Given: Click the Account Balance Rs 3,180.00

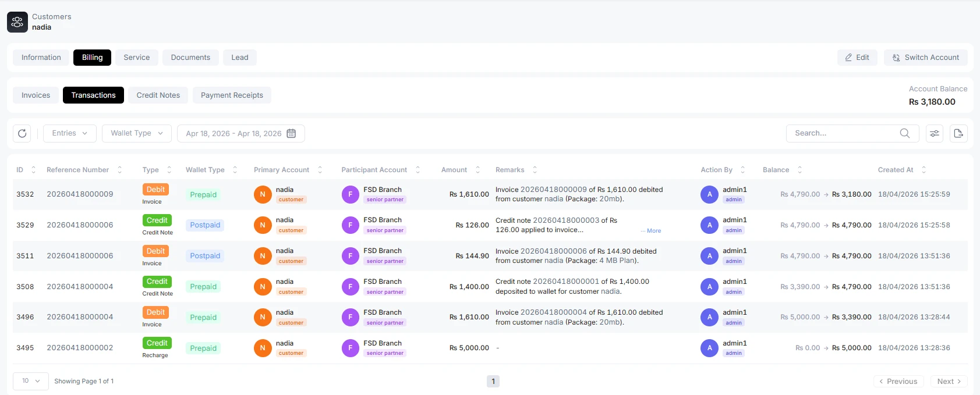Looking at the screenshot, I should pyautogui.click(x=932, y=102).
